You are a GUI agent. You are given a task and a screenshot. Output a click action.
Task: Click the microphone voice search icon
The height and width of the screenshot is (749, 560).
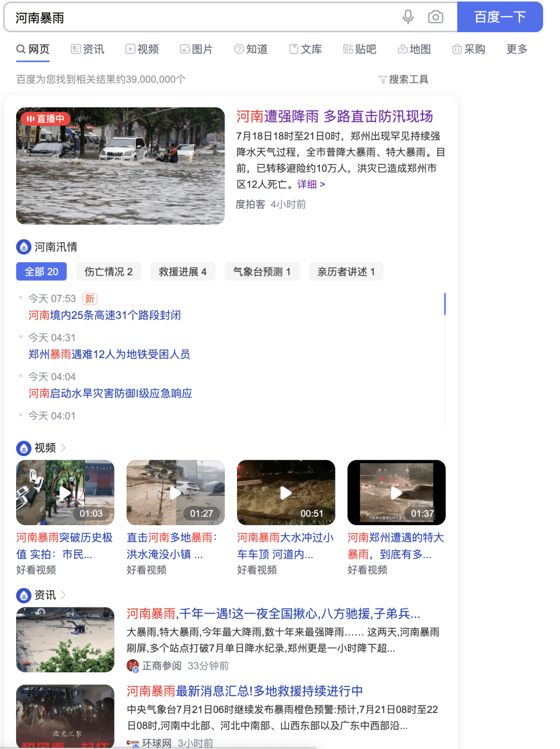point(408,17)
